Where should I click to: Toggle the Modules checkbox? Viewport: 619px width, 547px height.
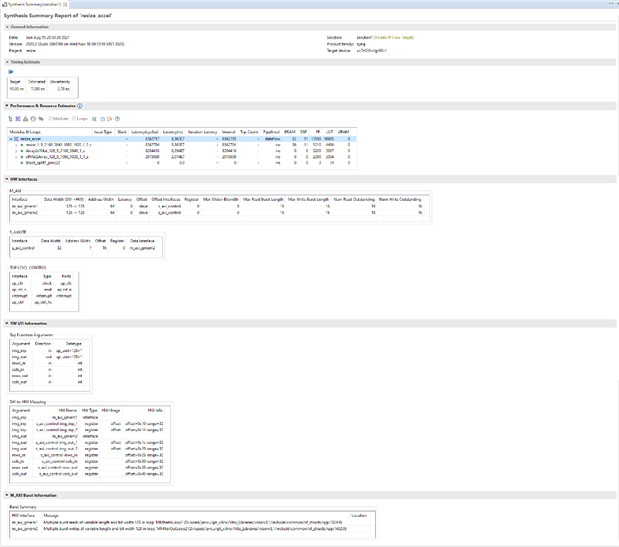pyautogui.click(x=52, y=118)
